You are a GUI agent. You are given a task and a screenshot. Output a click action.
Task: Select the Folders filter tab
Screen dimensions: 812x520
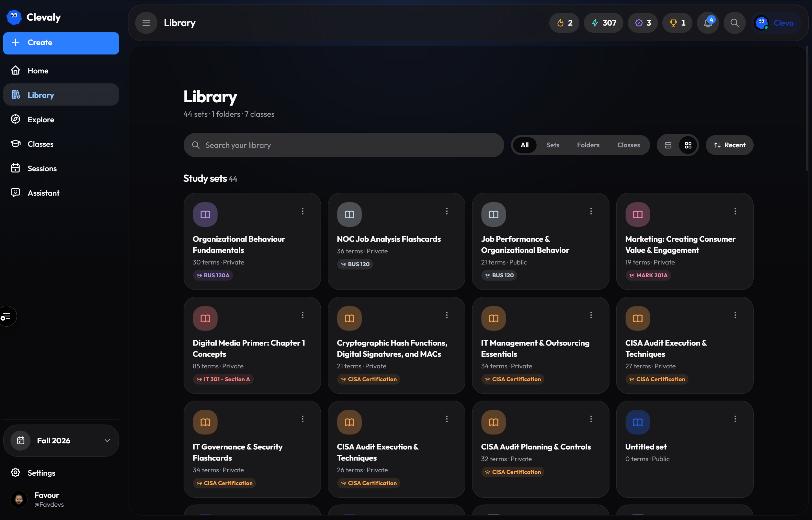(588, 145)
